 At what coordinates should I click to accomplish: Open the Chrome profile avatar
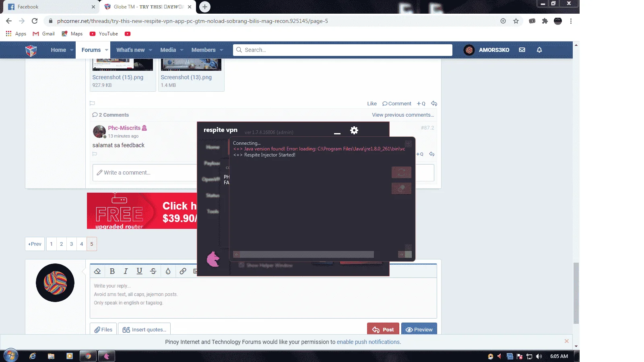(x=558, y=21)
